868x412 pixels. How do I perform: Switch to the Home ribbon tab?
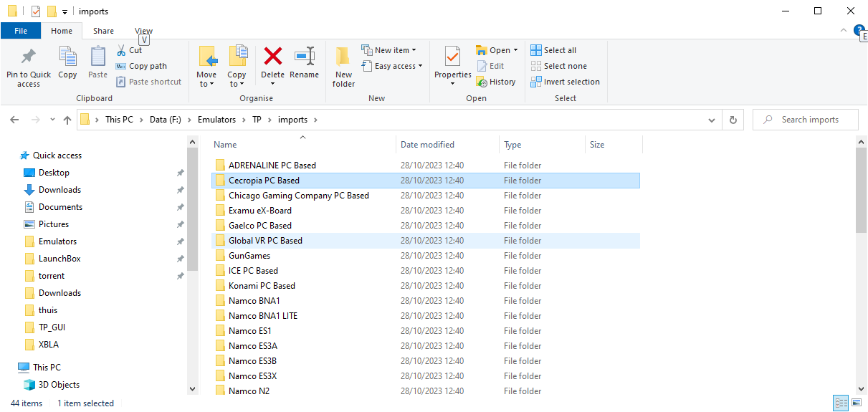pos(62,31)
